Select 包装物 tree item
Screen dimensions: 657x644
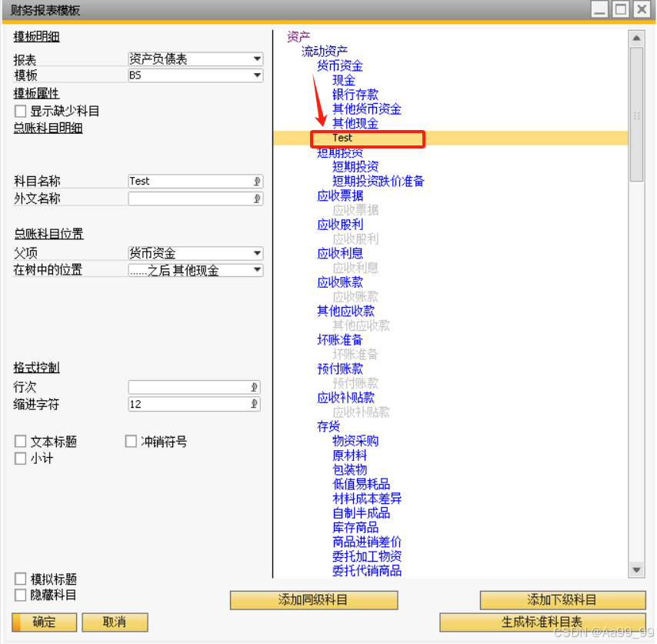tap(349, 470)
